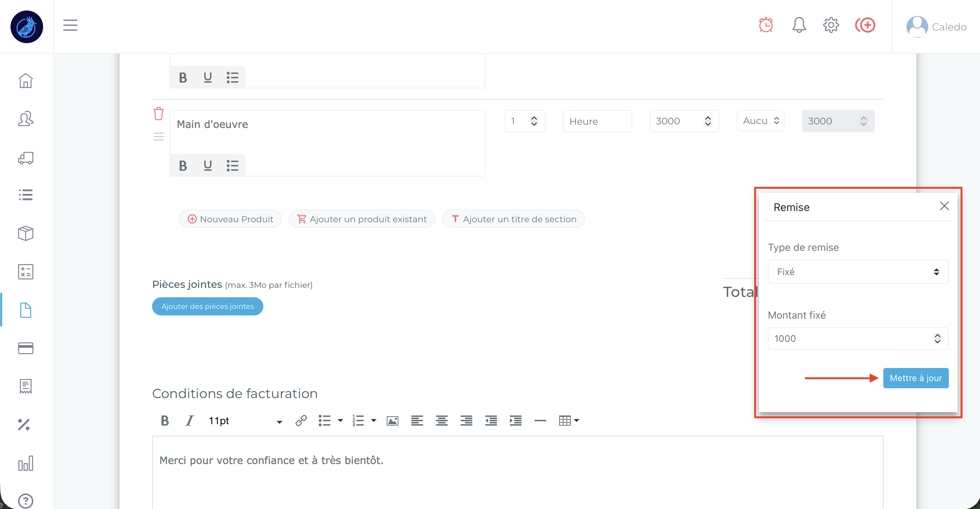Open the credit card sidebar menu item
980x509 pixels.
tap(25, 348)
